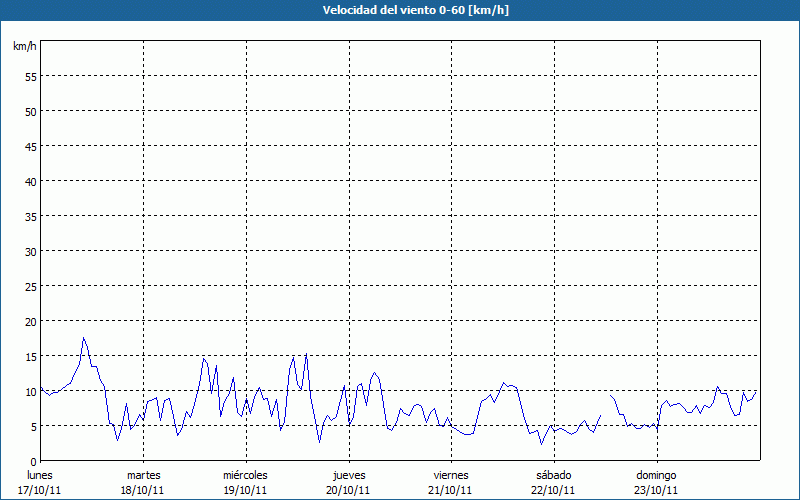Viewport: 800px width, 500px height.
Task: Click the km/h unit label
Action: point(25,46)
